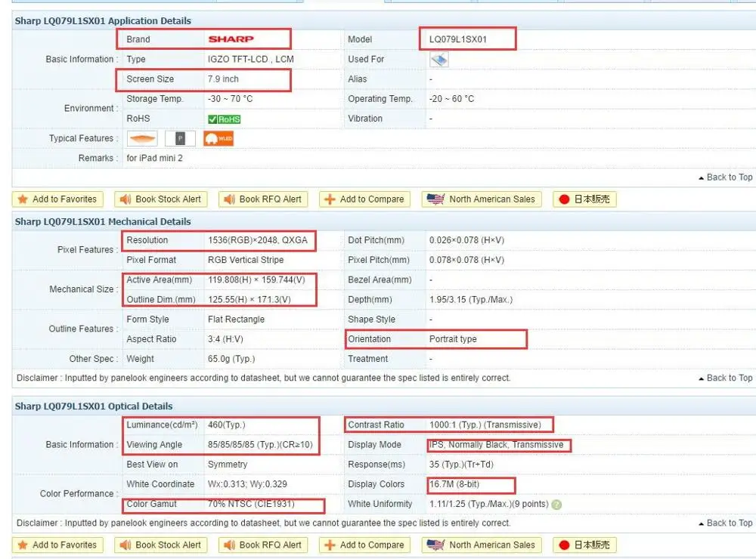Screen dimensions: 756x559
Task: Click the Symmetry best view value
Action: 228,464
